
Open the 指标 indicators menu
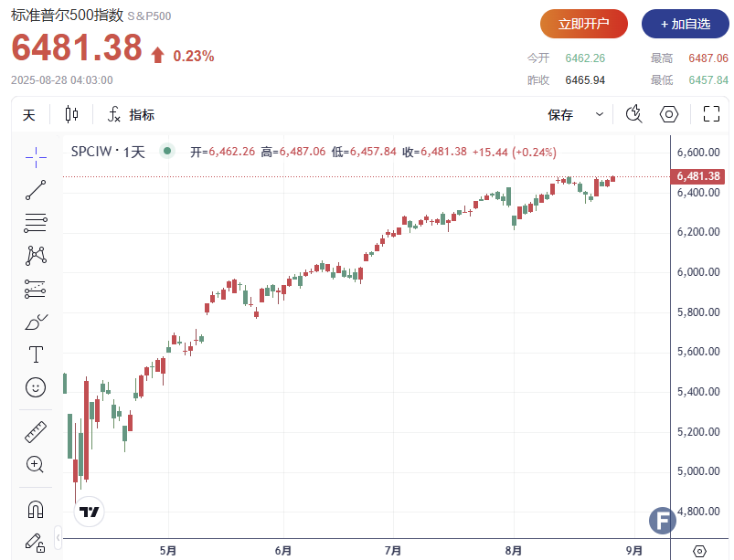click(132, 115)
